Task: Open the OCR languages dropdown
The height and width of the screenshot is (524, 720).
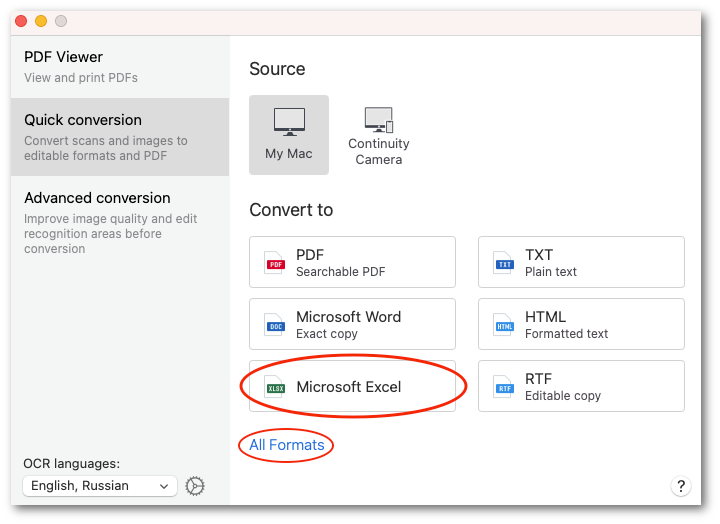Action: click(x=100, y=486)
